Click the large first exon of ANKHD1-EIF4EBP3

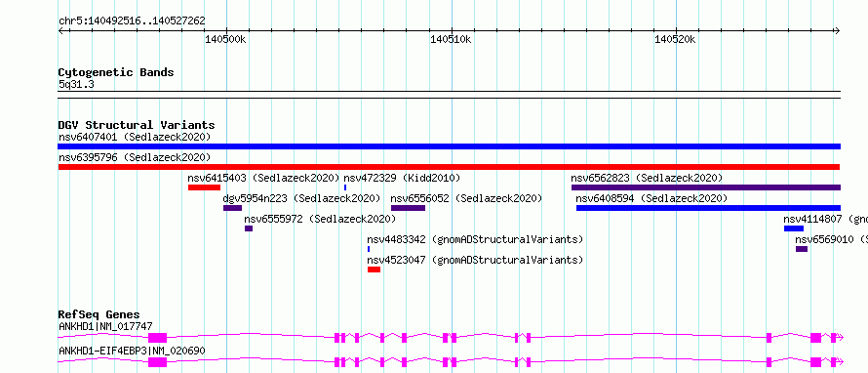coord(157,362)
